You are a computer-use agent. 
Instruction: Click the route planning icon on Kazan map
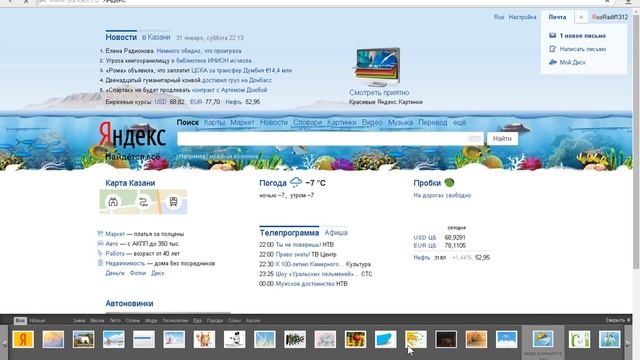point(143,202)
